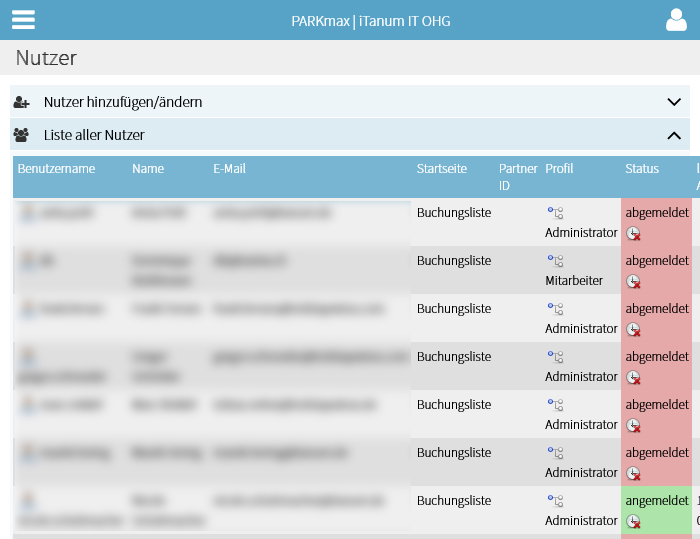This screenshot has height=539, width=700.
Task: Sort by the E-Mail column header
Action: coord(229,169)
